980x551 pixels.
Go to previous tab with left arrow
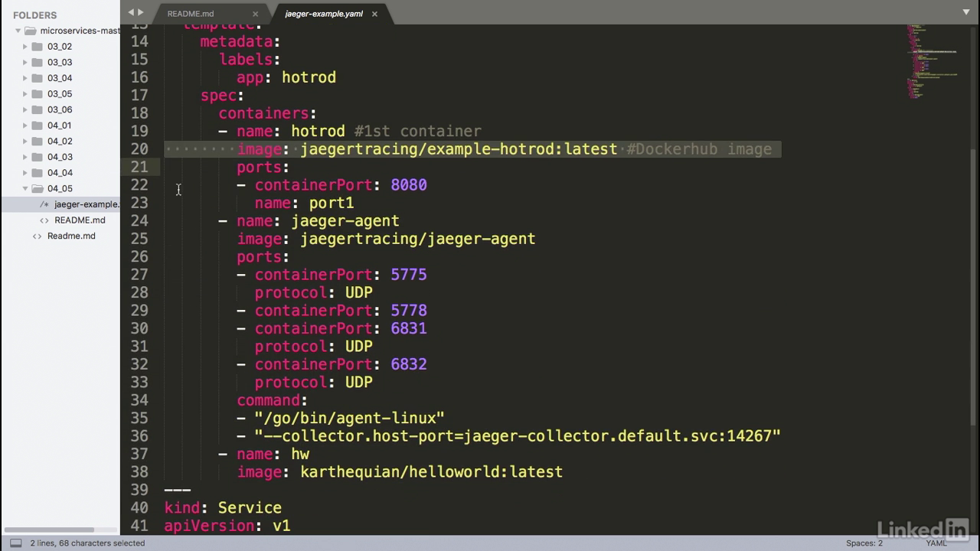pos(131,12)
